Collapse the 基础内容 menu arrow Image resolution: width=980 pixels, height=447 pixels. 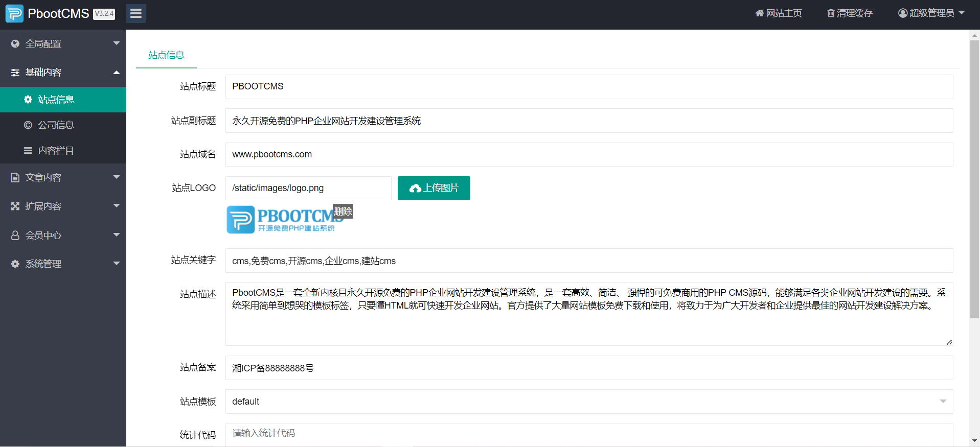coord(117,73)
